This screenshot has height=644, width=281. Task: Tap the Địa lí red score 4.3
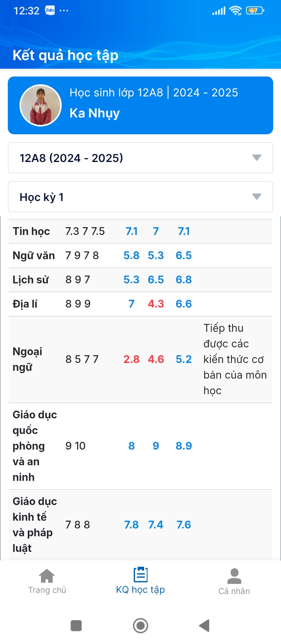[x=156, y=304]
